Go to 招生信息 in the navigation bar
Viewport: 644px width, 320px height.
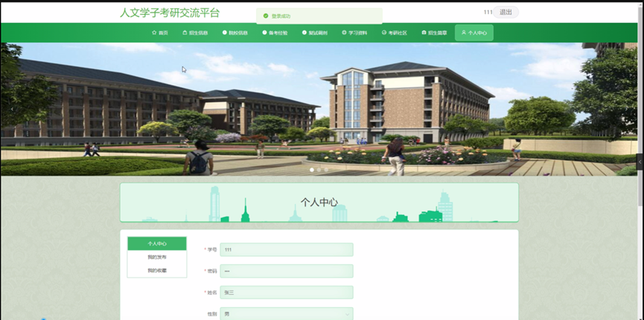pos(195,33)
